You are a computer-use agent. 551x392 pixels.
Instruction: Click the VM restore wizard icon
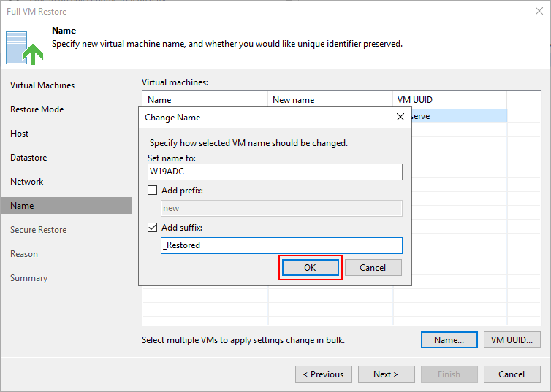(25, 48)
